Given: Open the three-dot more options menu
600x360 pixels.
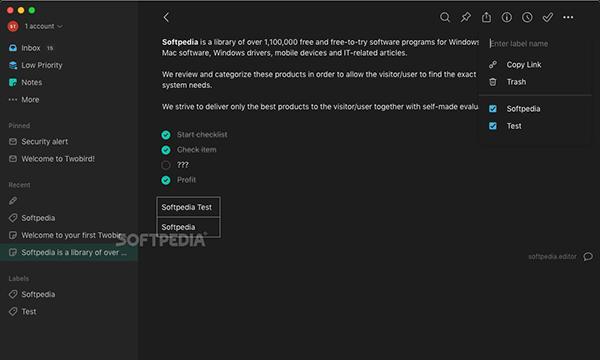Looking at the screenshot, I should tap(568, 17).
